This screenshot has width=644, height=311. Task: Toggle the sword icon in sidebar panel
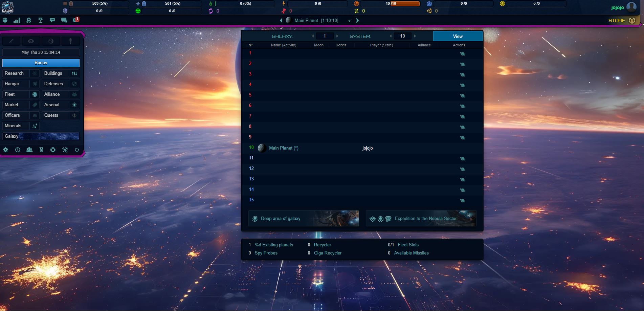tap(11, 41)
